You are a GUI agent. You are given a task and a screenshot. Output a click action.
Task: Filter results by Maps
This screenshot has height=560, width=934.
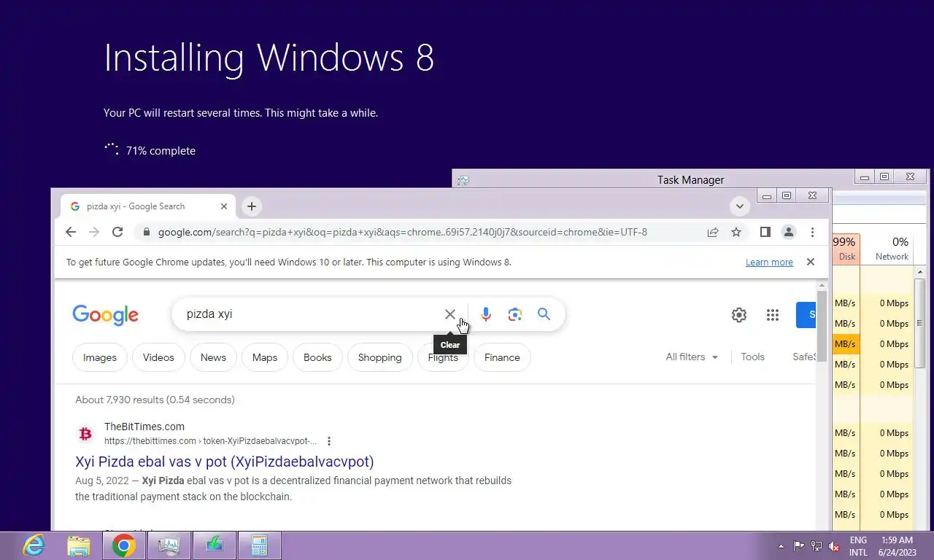pos(265,357)
